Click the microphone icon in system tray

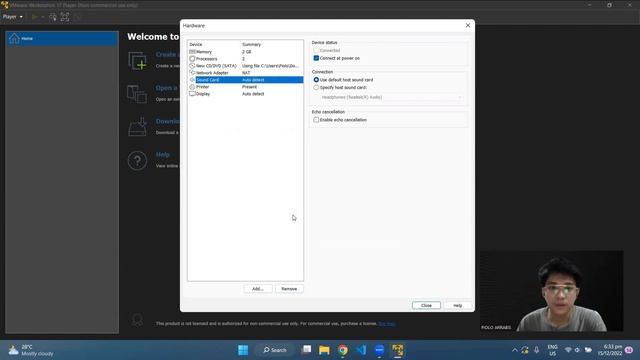pos(537,350)
